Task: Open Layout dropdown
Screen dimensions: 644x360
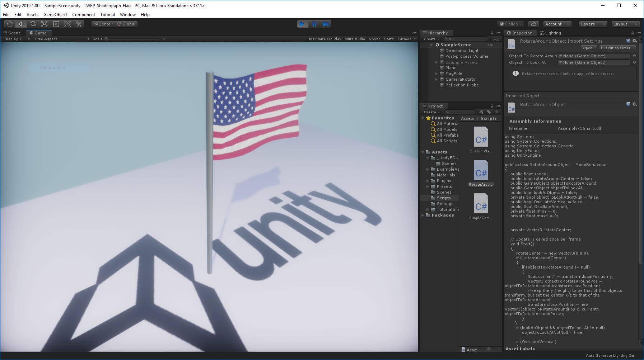Action: [625, 24]
